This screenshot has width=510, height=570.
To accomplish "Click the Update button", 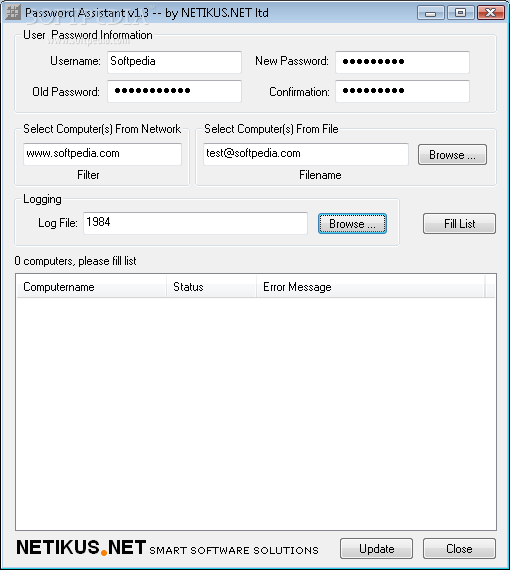I will [376, 549].
